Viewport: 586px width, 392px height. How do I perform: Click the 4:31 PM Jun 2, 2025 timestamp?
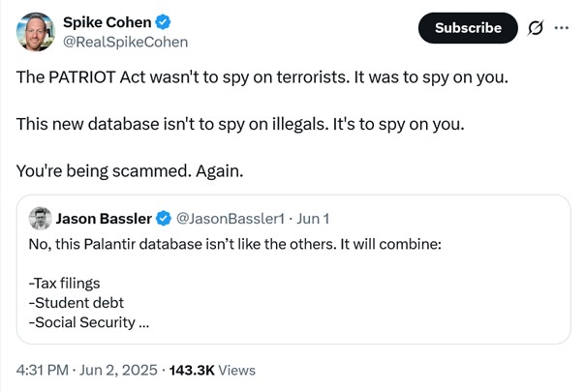[x=87, y=370]
